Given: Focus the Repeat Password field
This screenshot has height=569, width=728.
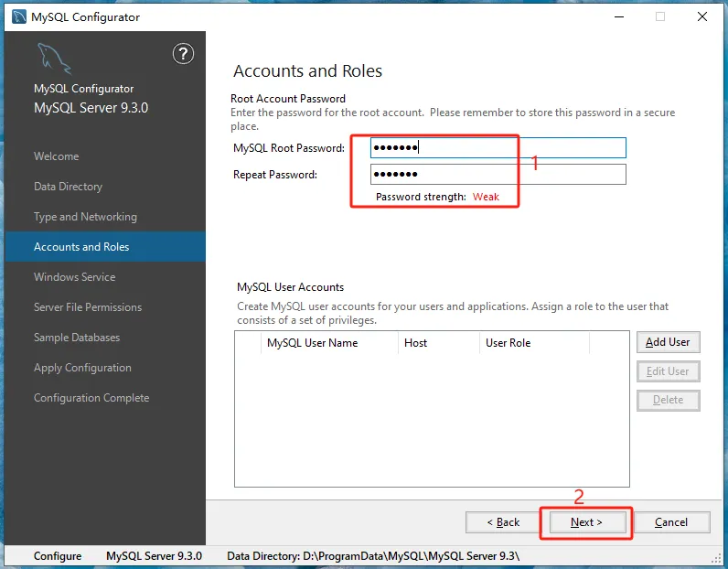Looking at the screenshot, I should click(x=498, y=174).
